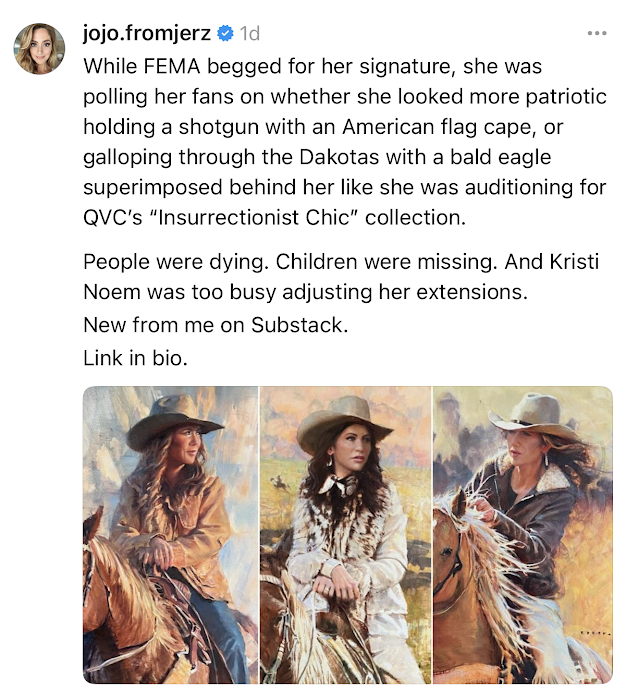
Task: Open left painting with tan jacket rider
Action: pos(170,534)
